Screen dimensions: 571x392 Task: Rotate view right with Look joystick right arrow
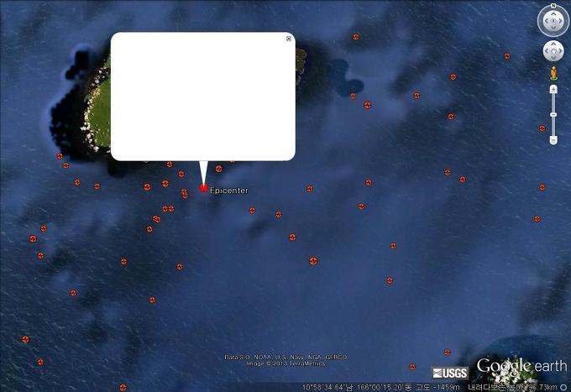tap(561, 21)
